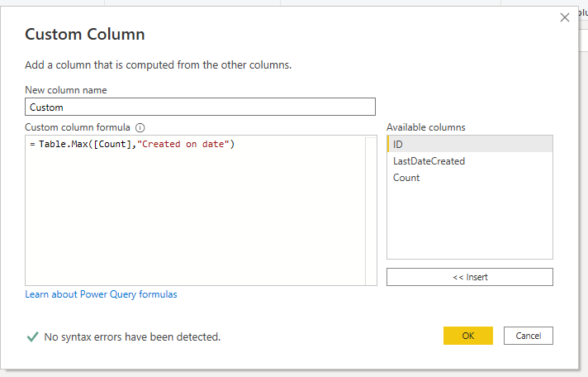Click the New column name field
588x377 pixels.
(x=200, y=107)
